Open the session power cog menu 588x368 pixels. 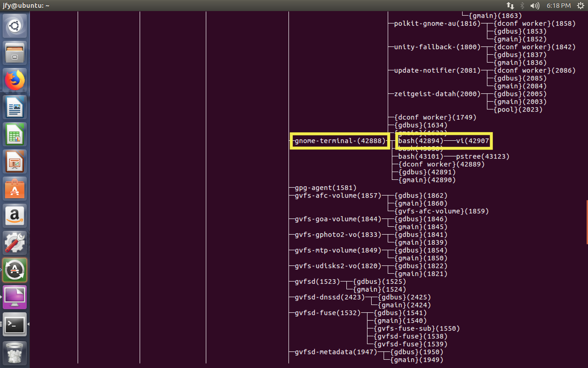[x=580, y=5]
